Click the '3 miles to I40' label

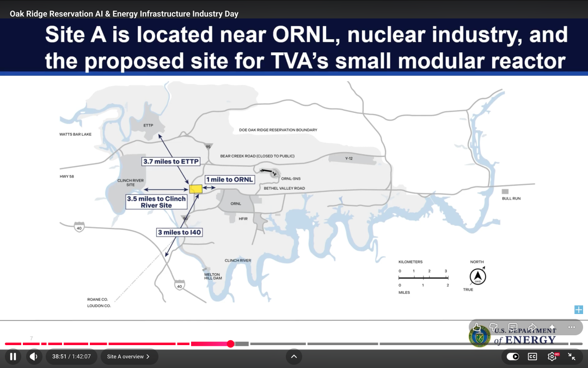180,232
